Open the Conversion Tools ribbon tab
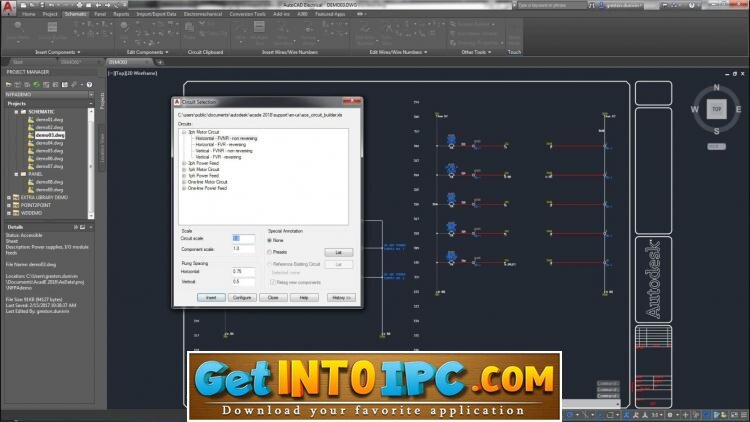Screen dimensions: 750x422 (x=247, y=14)
